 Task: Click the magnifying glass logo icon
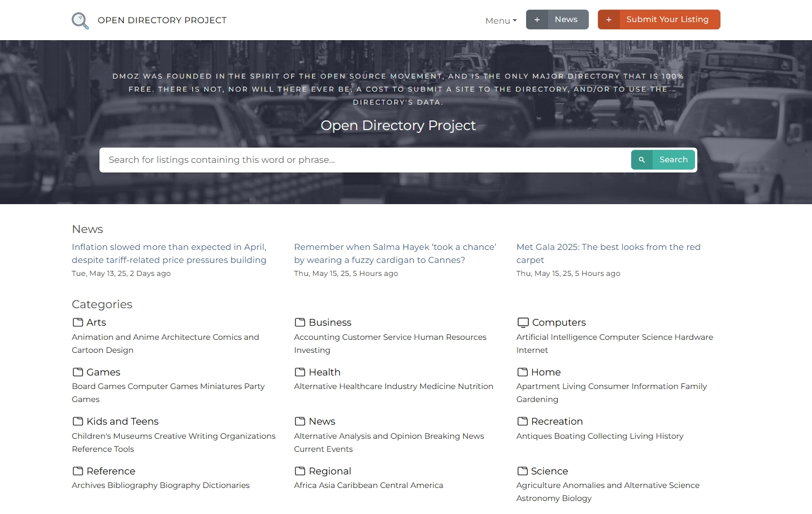coord(80,20)
